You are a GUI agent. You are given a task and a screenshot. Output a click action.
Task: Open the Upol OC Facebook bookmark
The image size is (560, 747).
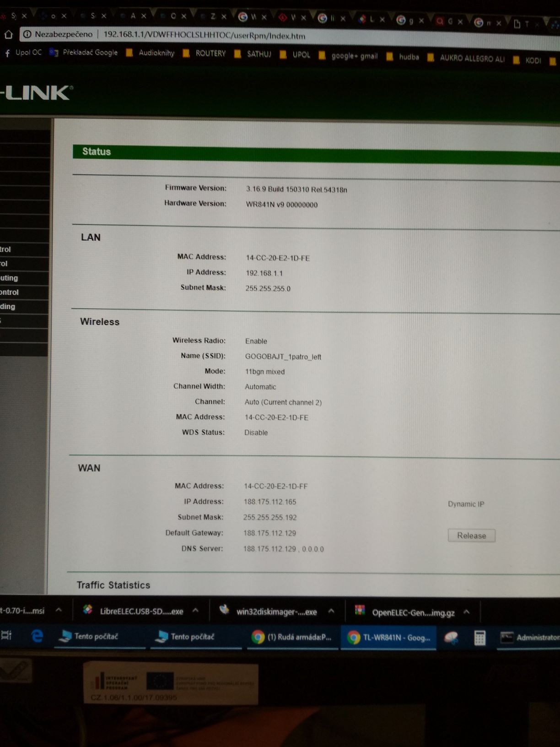pos(23,53)
